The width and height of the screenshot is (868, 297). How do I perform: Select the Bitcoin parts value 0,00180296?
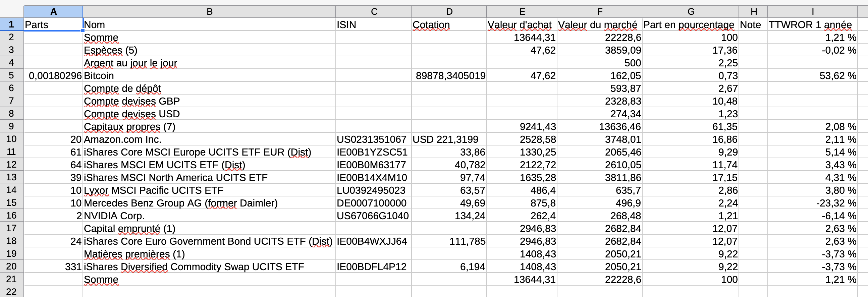53,75
